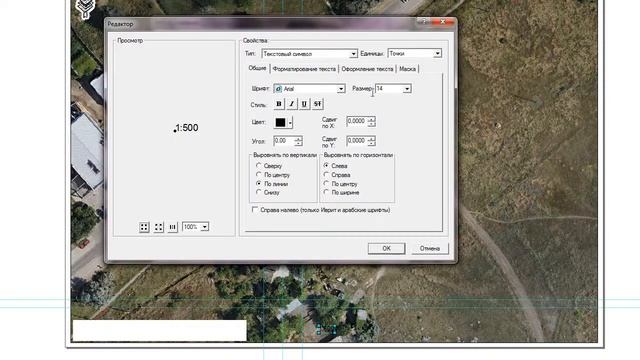
Task: Open color dropdown arrow next to Цвет swatch
Action: (x=290, y=122)
